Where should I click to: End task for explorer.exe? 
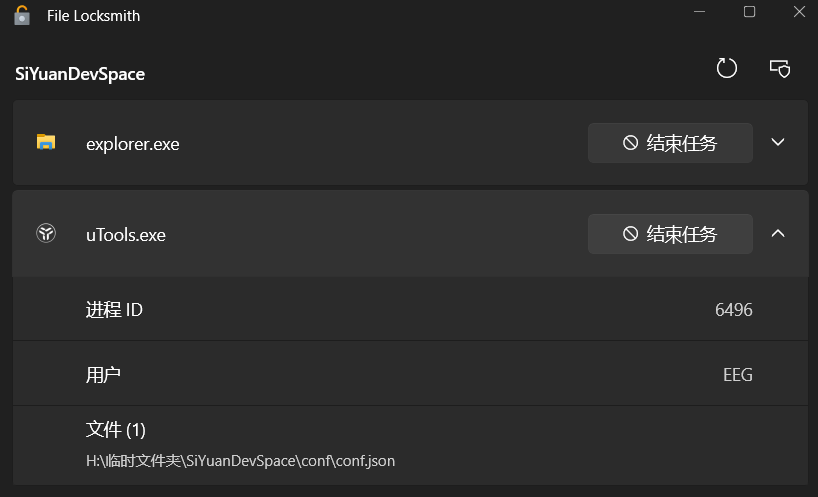[x=670, y=143]
